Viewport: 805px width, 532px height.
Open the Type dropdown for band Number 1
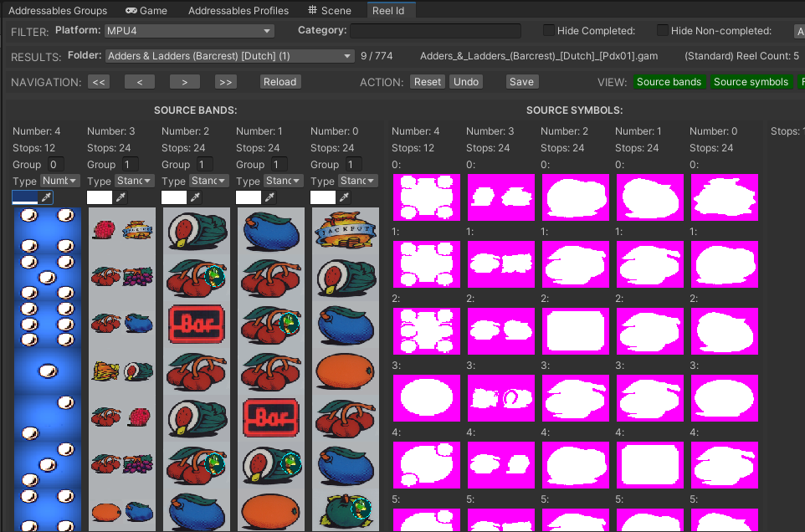point(283,181)
